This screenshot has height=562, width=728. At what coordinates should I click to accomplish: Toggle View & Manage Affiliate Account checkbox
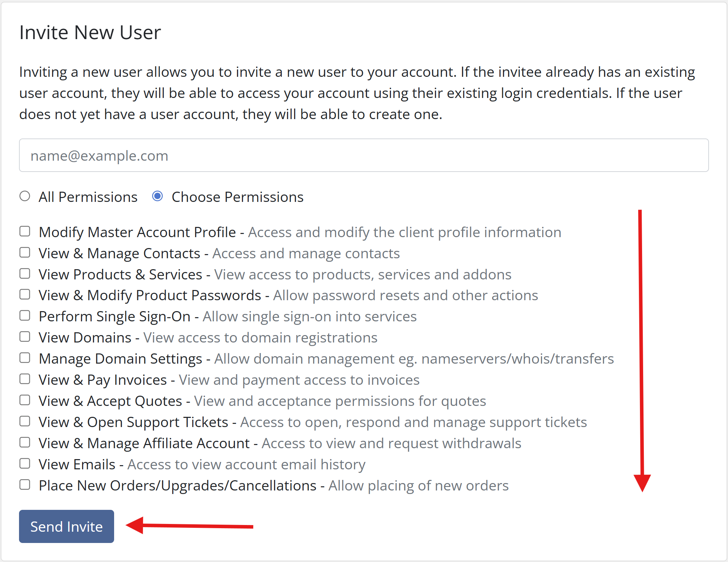pyautogui.click(x=25, y=443)
